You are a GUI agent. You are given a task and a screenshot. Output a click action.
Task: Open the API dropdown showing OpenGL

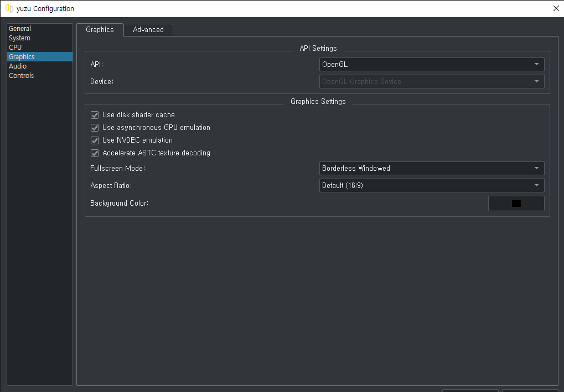pos(432,64)
